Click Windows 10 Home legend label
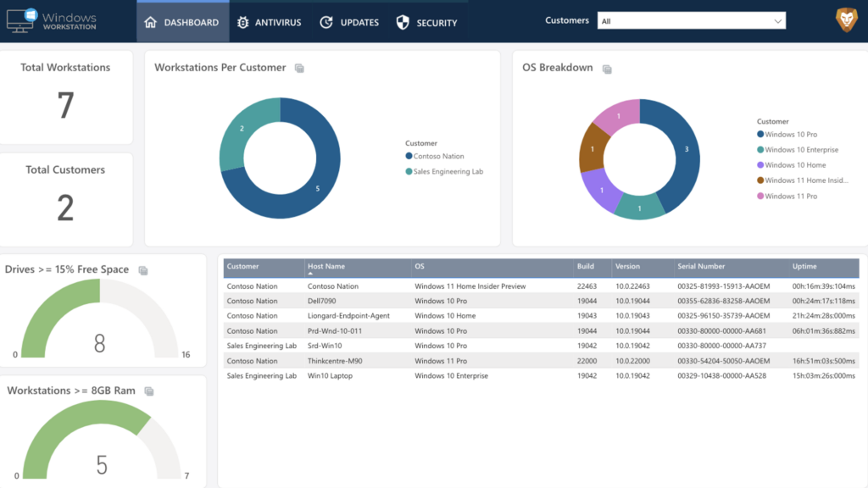The image size is (868, 488). [795, 165]
